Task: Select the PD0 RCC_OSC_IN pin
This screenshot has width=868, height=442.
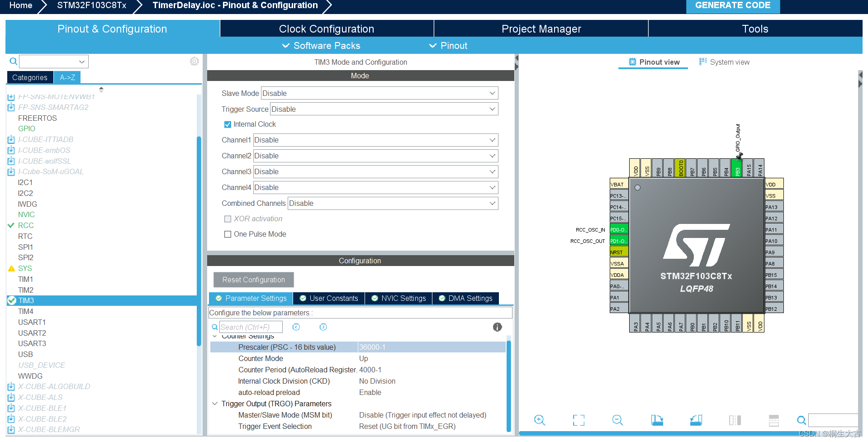Action: [x=619, y=229]
